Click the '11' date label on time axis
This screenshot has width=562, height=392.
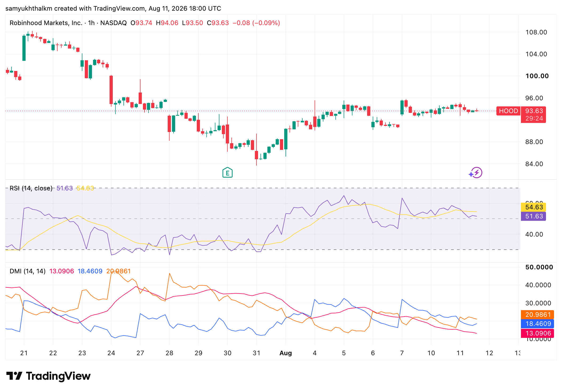point(460,353)
